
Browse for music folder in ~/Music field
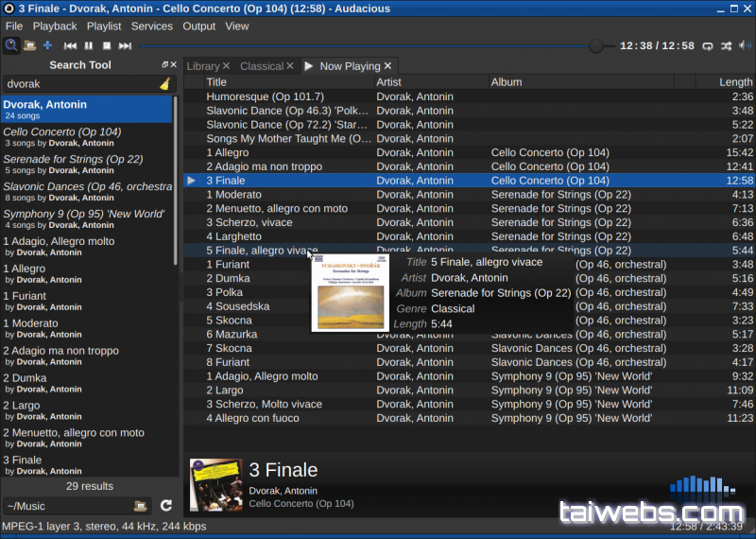point(140,506)
